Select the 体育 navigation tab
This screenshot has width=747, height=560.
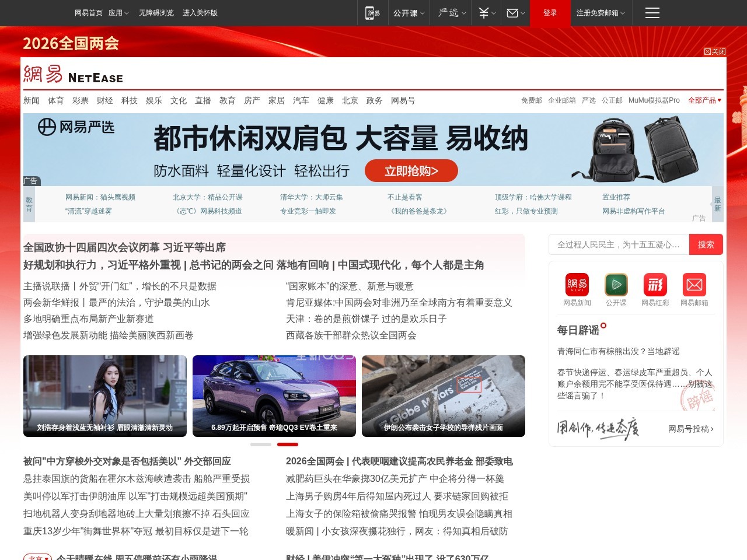coord(56,100)
